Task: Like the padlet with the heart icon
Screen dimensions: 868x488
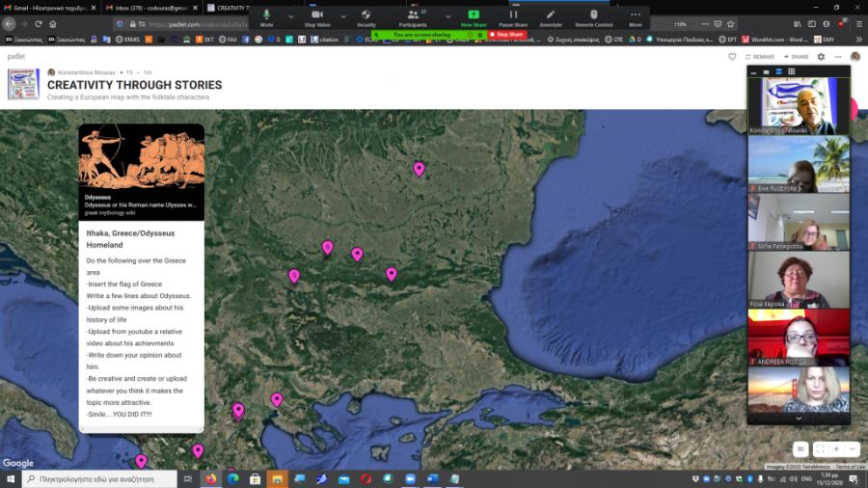Action: [x=732, y=57]
